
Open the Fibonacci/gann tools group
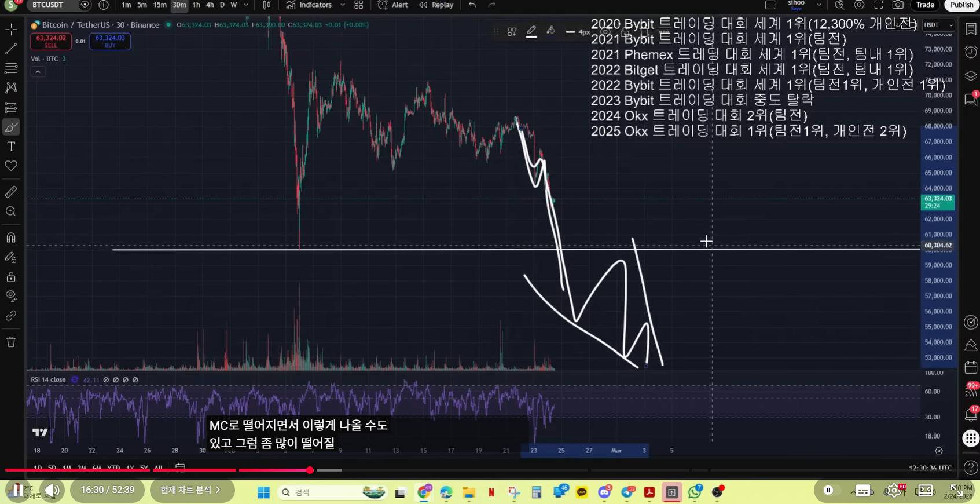point(11,68)
